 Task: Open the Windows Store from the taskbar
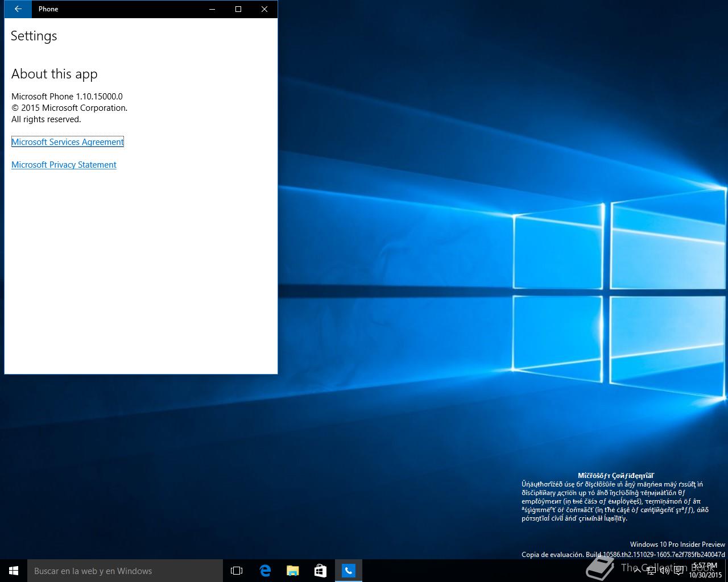pyautogui.click(x=320, y=571)
